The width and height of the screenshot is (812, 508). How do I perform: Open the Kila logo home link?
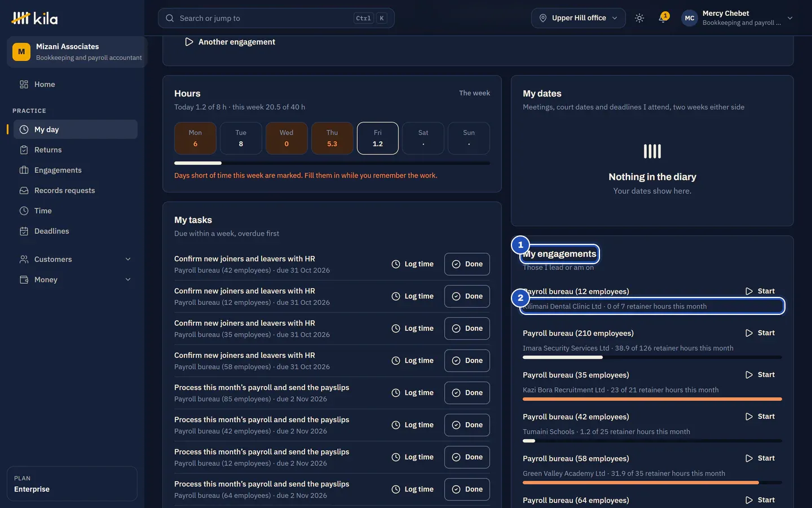coord(34,18)
